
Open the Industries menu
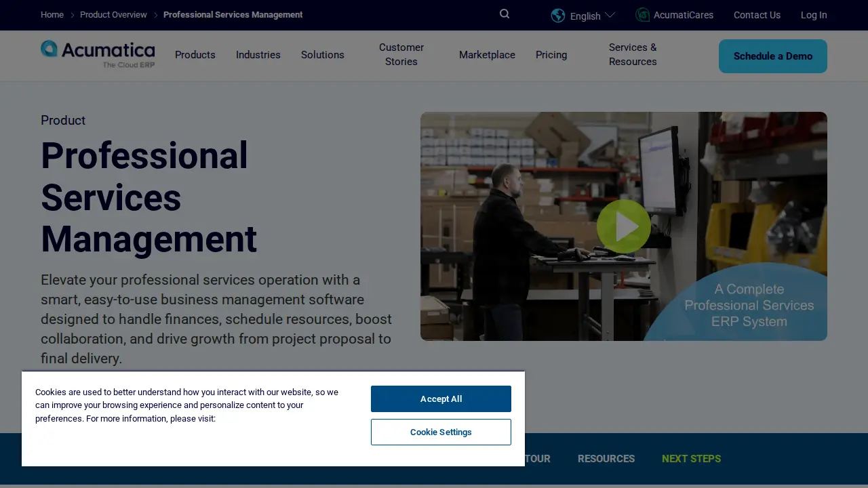[258, 55]
